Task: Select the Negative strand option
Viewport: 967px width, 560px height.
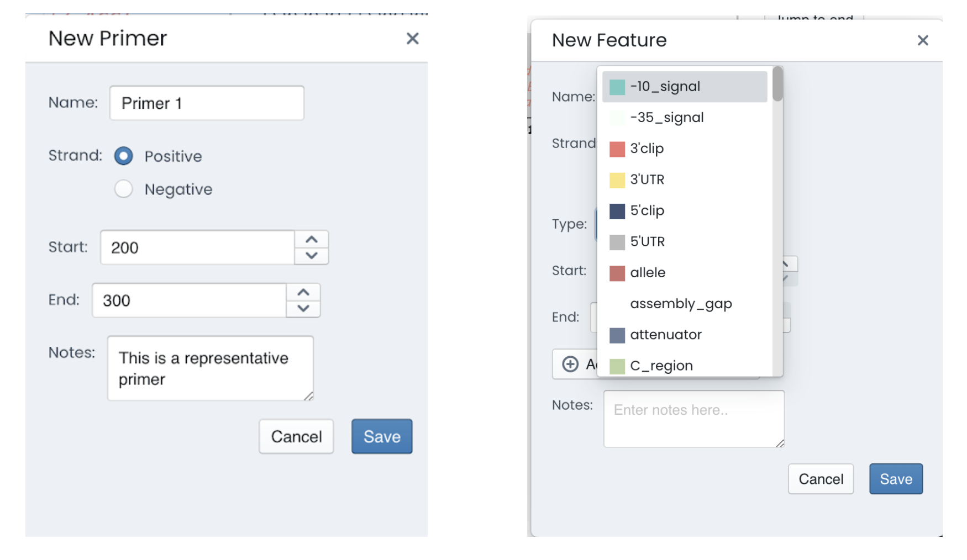Action: (124, 189)
